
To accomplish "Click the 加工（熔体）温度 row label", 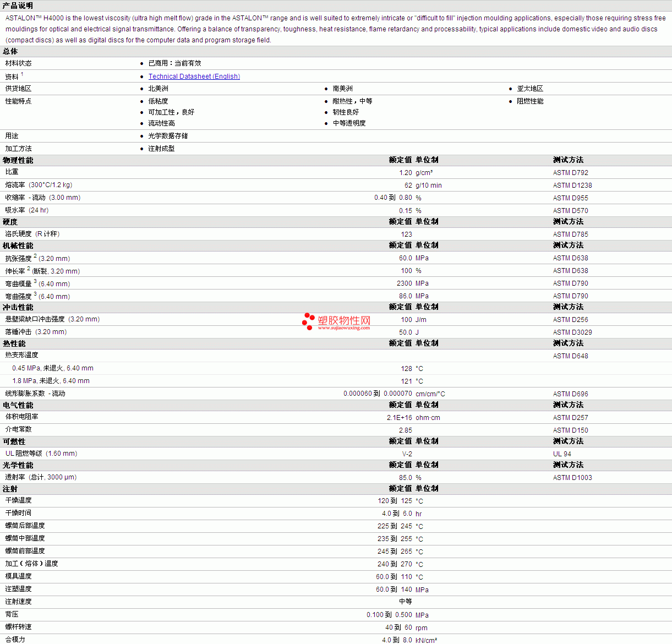I will tap(31, 564).
